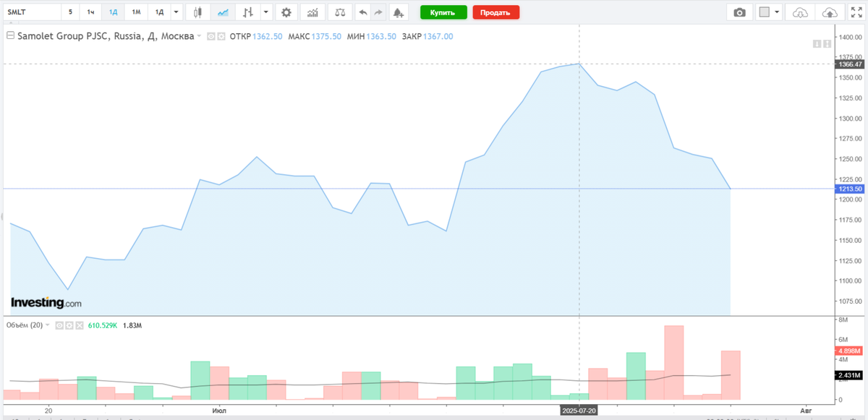Viewport: 868px width, 420px height.
Task: Hide the Объём volume indicator
Action: click(x=59, y=325)
